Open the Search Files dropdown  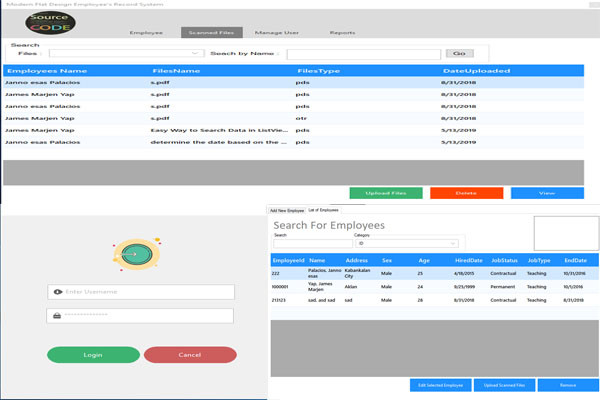pos(125,53)
